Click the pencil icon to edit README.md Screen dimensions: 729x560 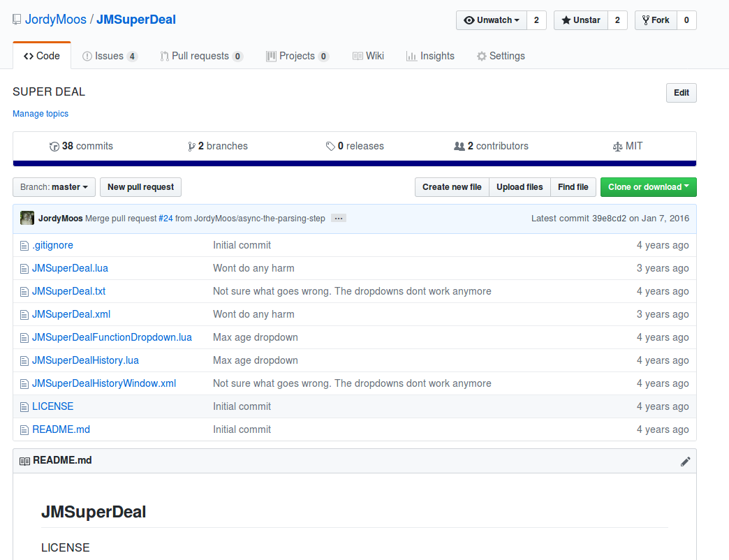tap(685, 462)
